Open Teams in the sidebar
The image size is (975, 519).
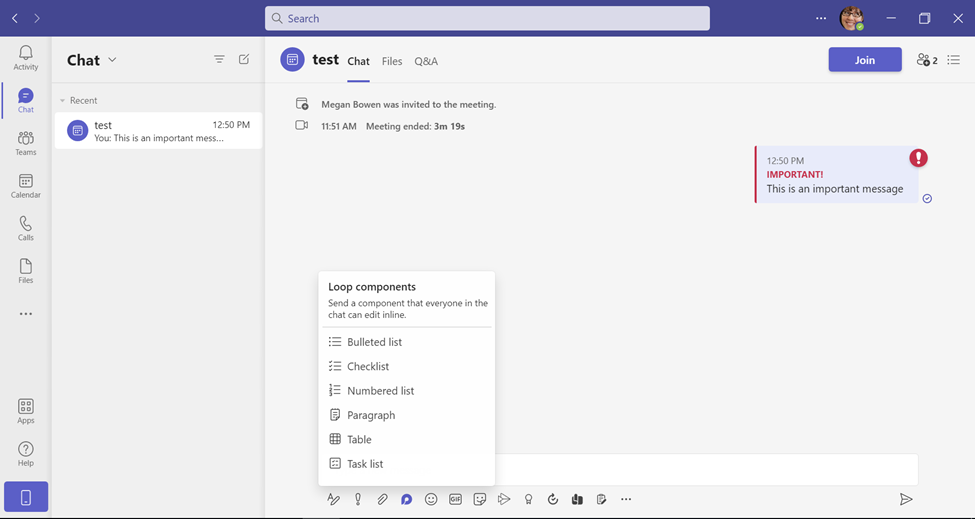(25, 143)
